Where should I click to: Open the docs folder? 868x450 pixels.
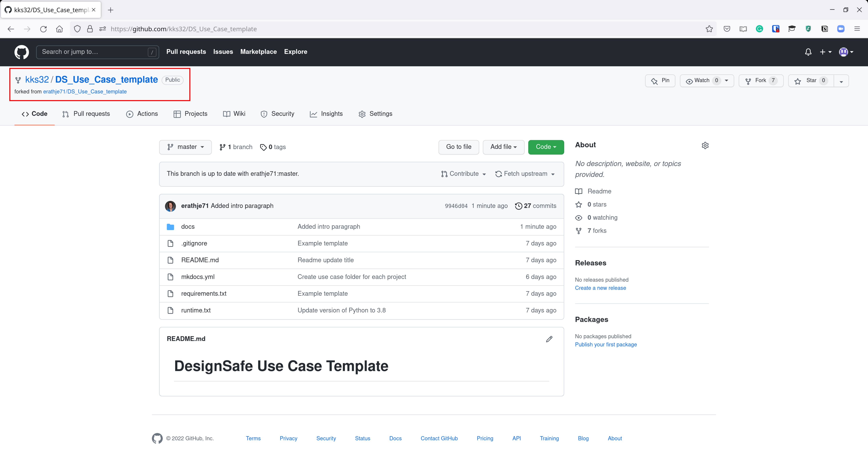[188, 227]
